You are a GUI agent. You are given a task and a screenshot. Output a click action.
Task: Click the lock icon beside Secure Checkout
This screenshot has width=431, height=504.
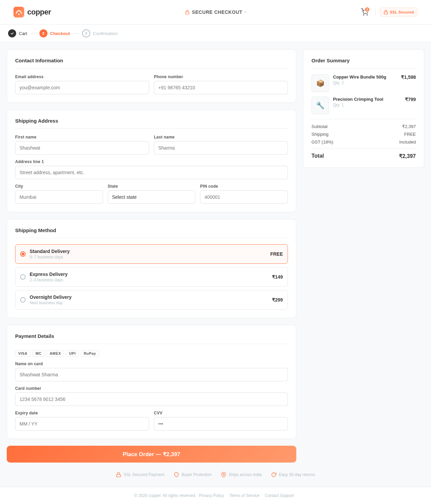pyautogui.click(x=187, y=12)
